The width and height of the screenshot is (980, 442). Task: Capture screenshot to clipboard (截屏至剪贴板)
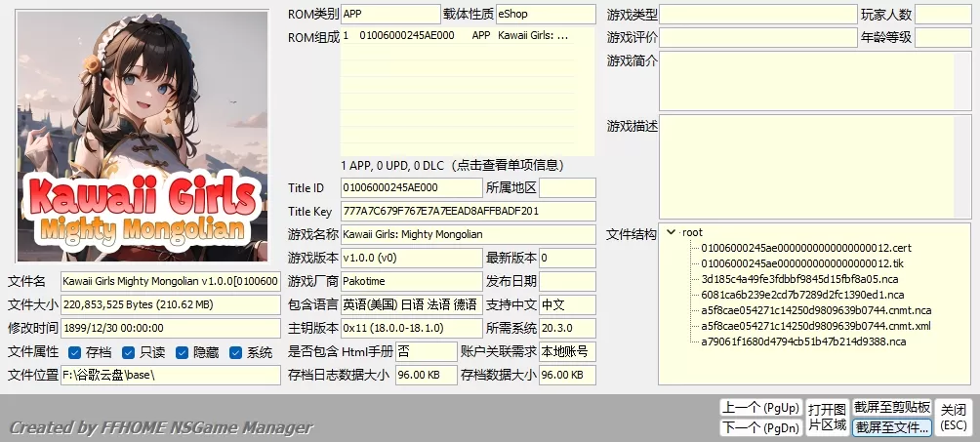click(x=892, y=407)
